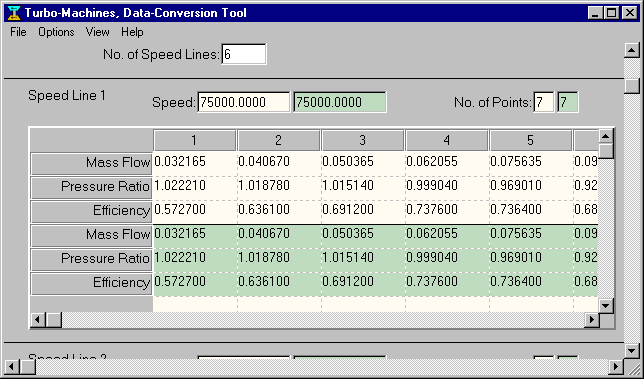Select the green Efficiency row header
This screenshot has height=379, width=644.
click(x=91, y=283)
